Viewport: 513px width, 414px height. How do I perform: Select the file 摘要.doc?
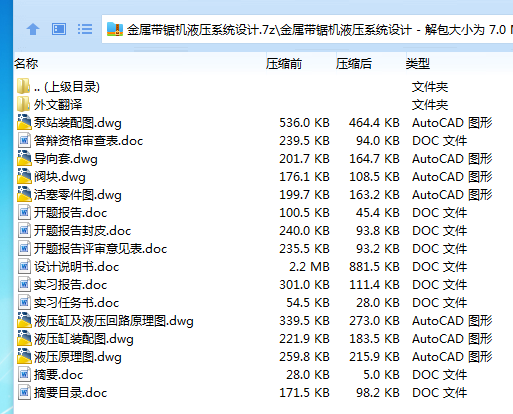[x=58, y=375]
